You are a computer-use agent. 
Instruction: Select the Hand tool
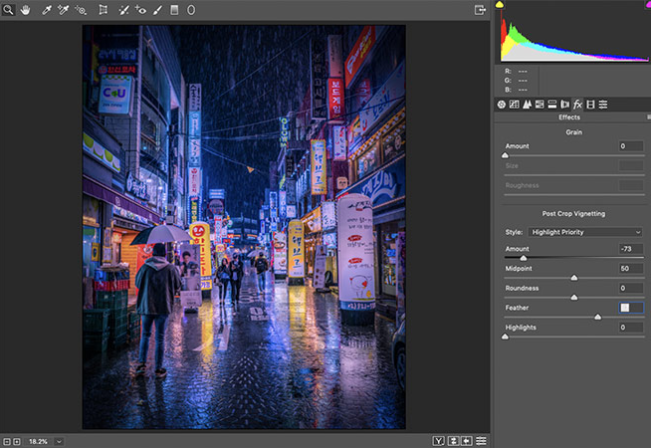(x=25, y=10)
